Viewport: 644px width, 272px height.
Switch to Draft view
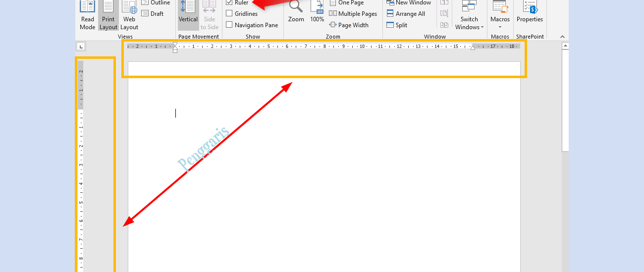pos(153,14)
